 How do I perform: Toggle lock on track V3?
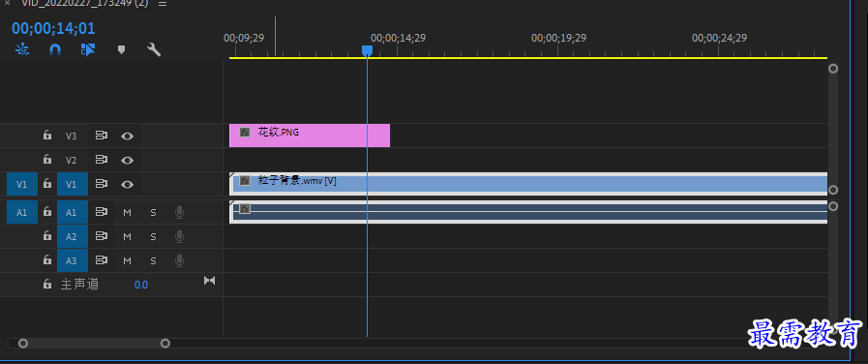click(x=47, y=136)
